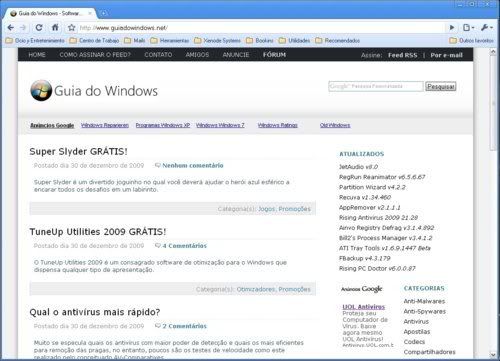This screenshot has height=361, width=500.
Task: Close the Guia do Windows tab
Action: pyautogui.click(x=90, y=13)
